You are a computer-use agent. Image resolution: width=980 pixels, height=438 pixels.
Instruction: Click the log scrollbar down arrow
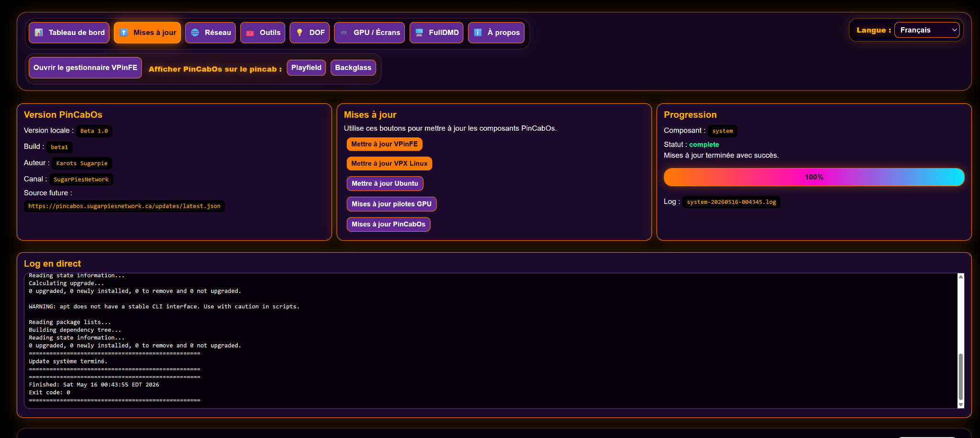[960, 405]
